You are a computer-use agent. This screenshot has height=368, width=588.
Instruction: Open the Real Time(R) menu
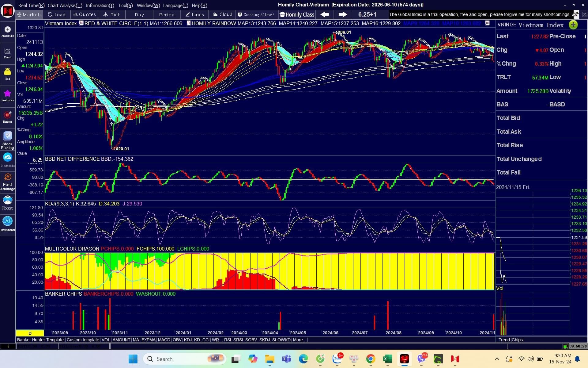pyautogui.click(x=31, y=5)
